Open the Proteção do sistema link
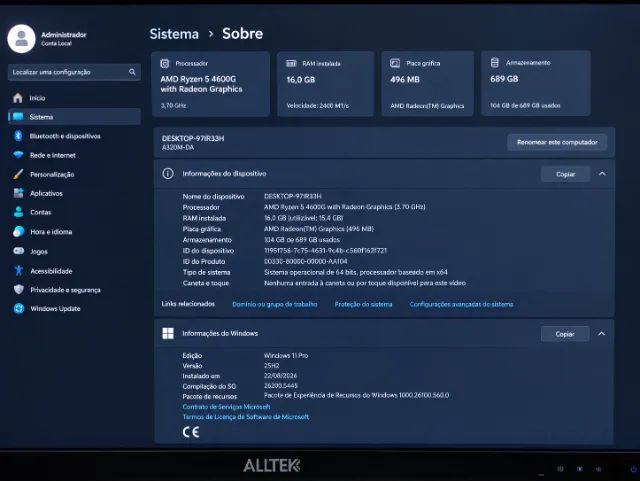The width and height of the screenshot is (640, 481). click(363, 304)
